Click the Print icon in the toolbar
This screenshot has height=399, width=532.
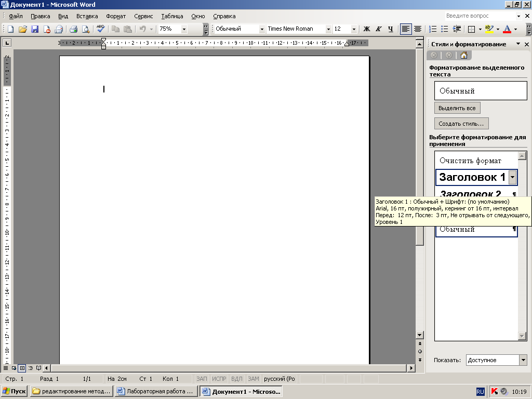pos(74,29)
